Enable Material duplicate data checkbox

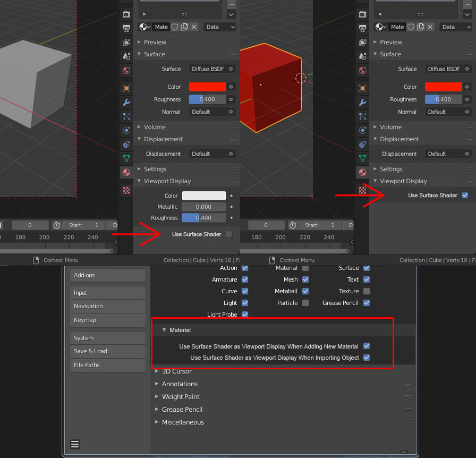(x=305, y=268)
